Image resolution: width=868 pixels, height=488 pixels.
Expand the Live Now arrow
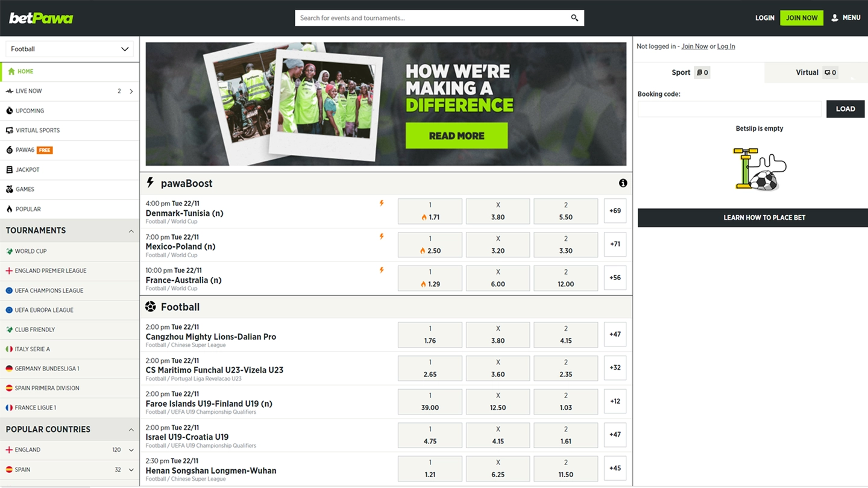point(131,91)
